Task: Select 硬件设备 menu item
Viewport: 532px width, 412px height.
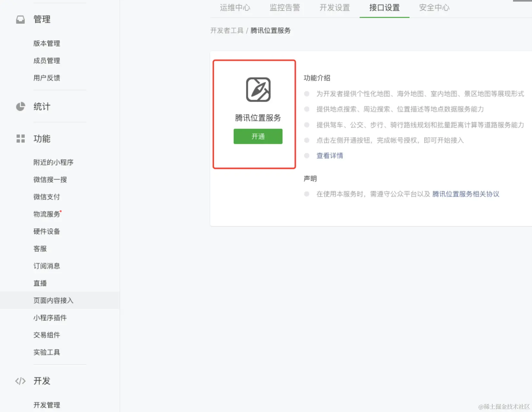Action: [47, 231]
